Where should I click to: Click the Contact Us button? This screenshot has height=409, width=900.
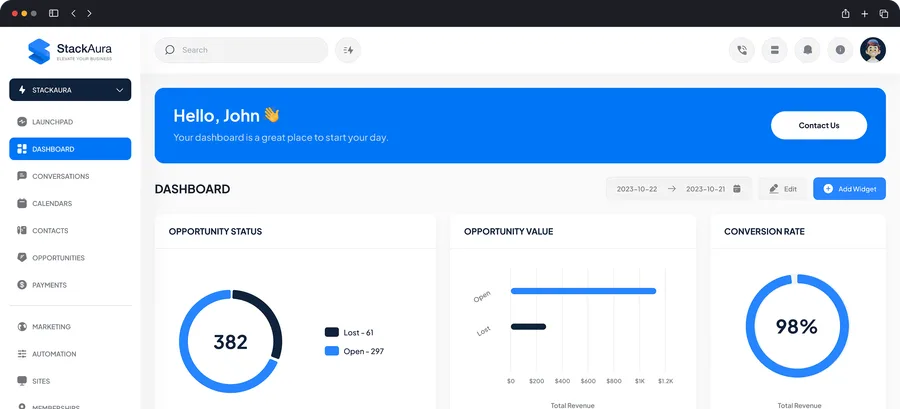coord(818,125)
